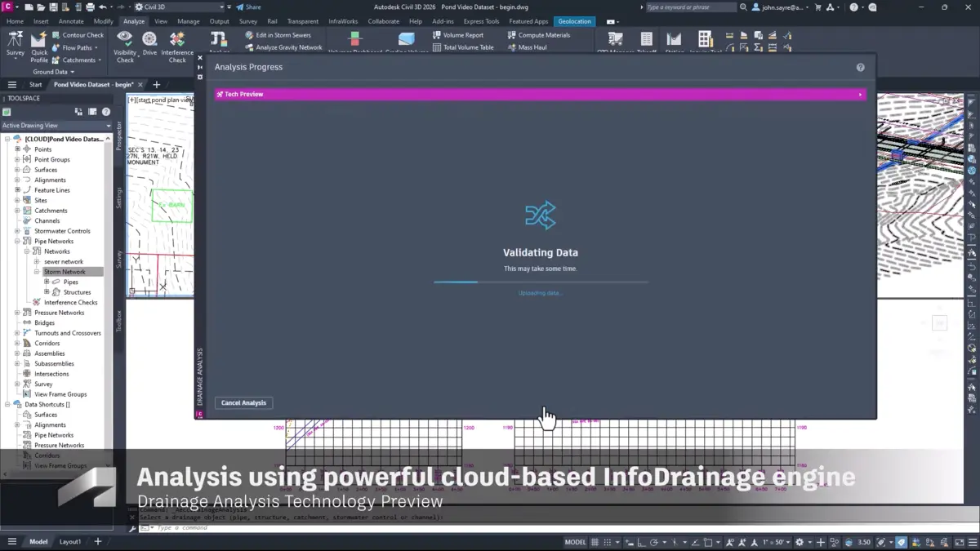Open the Active Drawing View dropdown
This screenshot has width=980, height=551.
coord(56,126)
